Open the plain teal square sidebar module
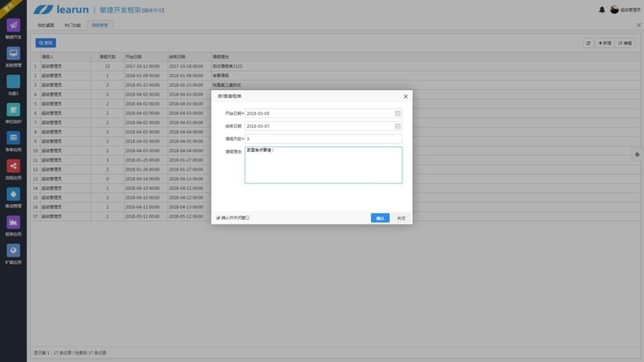Screen dimensions: 644x362 click(13, 82)
